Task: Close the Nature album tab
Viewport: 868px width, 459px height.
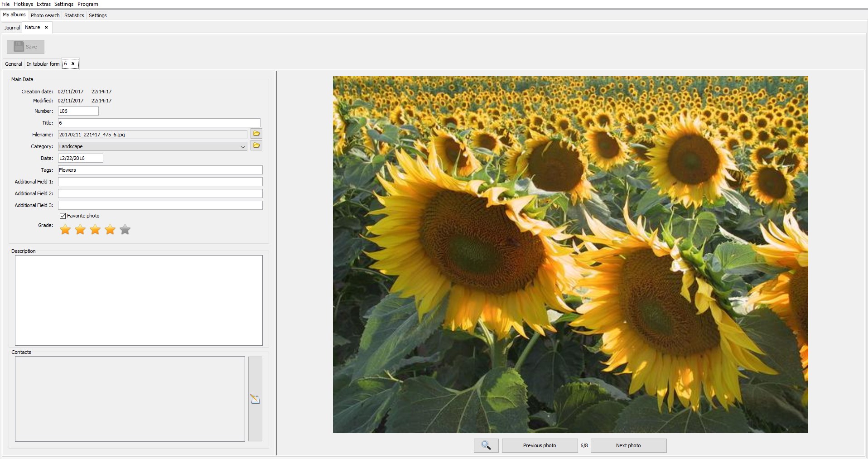Action: 46,27
